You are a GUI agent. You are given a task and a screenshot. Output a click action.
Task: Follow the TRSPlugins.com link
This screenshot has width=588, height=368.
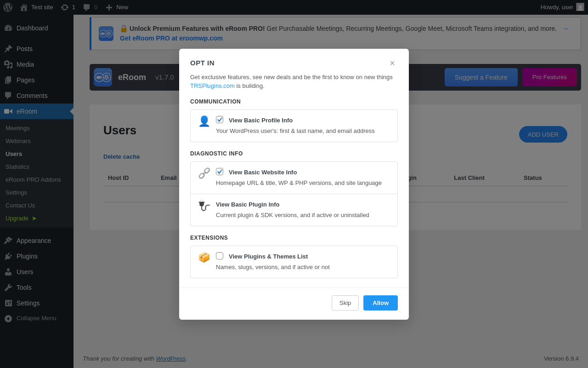(x=212, y=86)
